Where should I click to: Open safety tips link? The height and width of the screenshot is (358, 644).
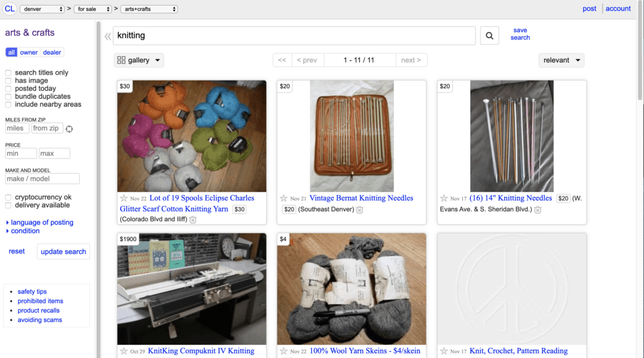32,291
